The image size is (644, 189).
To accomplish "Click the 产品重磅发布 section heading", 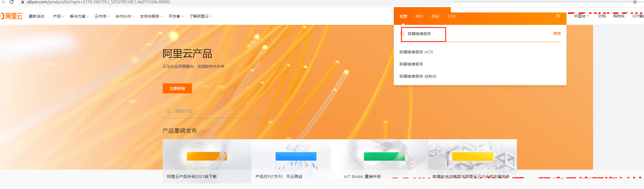I will coord(180,131).
